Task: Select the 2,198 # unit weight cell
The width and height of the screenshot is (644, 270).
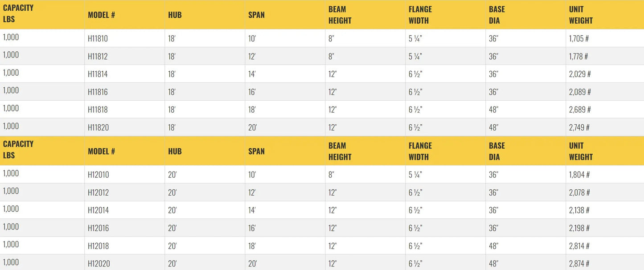Action: [579, 228]
